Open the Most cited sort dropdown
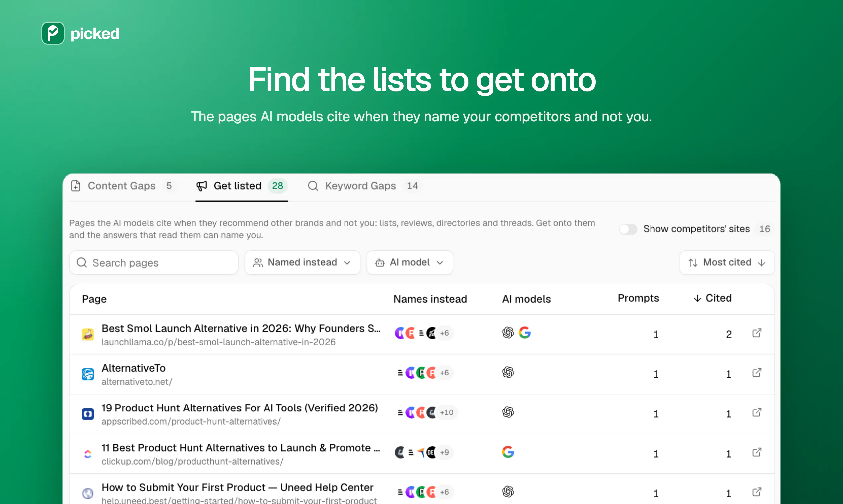Viewport: 843px width, 504px height. (x=727, y=262)
